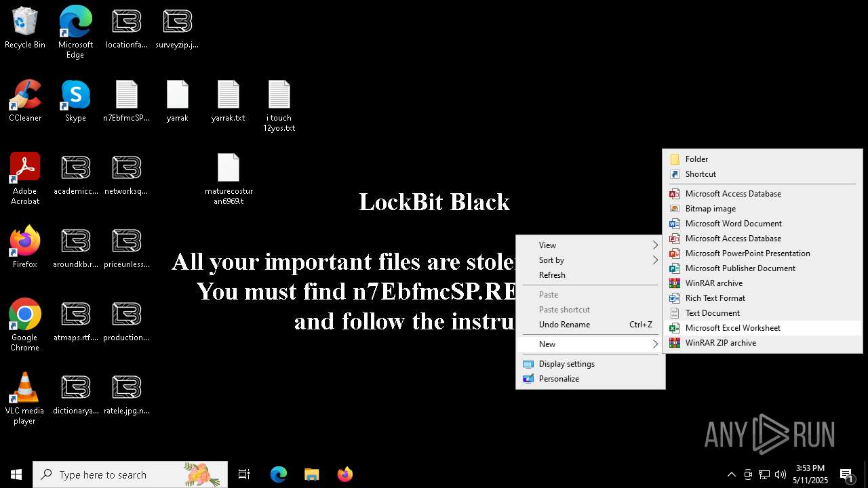Open the clock showing 3:53 PM

tap(810, 474)
